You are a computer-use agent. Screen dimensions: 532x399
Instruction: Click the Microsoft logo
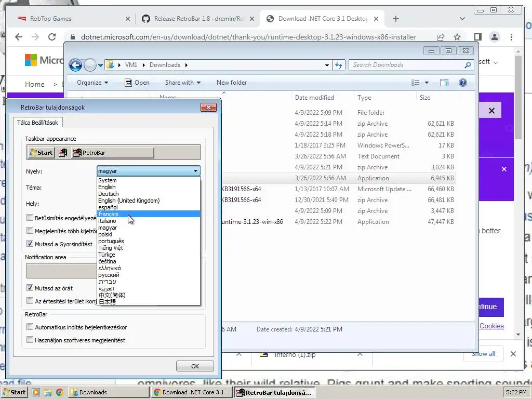[31, 60]
